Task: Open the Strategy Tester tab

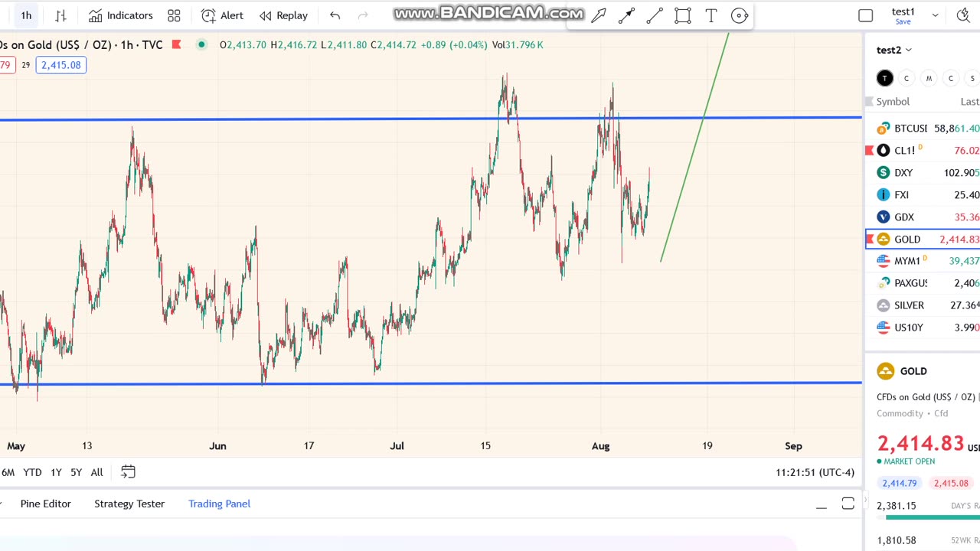Action: click(129, 504)
